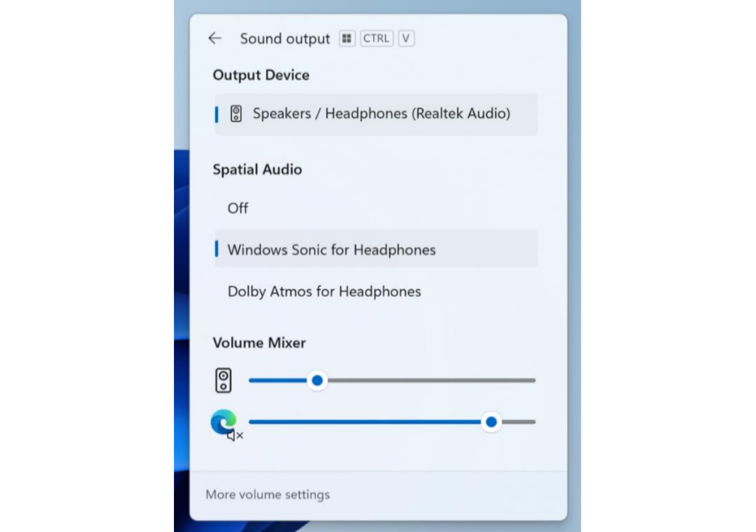
Task: Adjust the Microsoft Edge volume slider
Action: [392, 422]
